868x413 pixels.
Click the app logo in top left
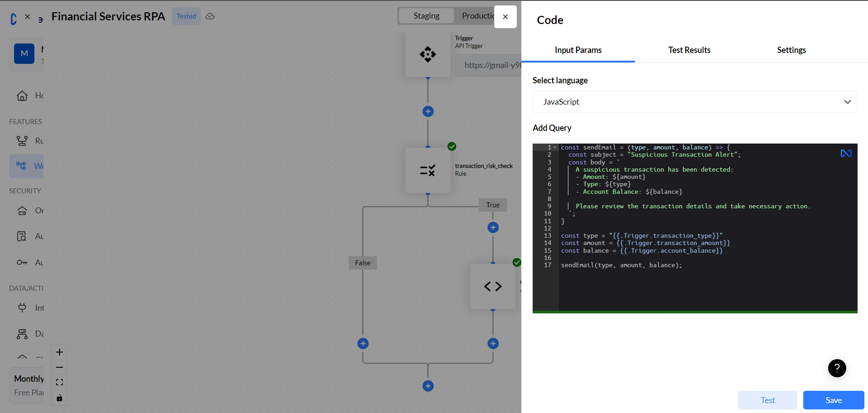coord(13,19)
